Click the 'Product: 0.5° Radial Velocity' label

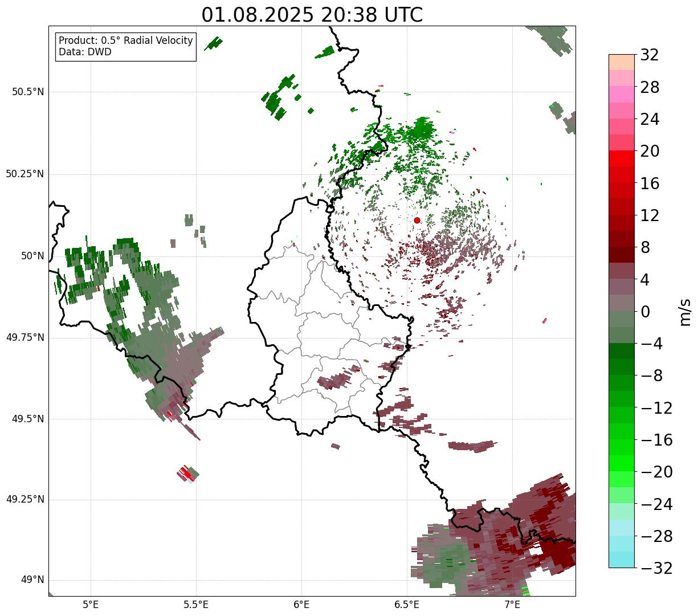coord(126,41)
